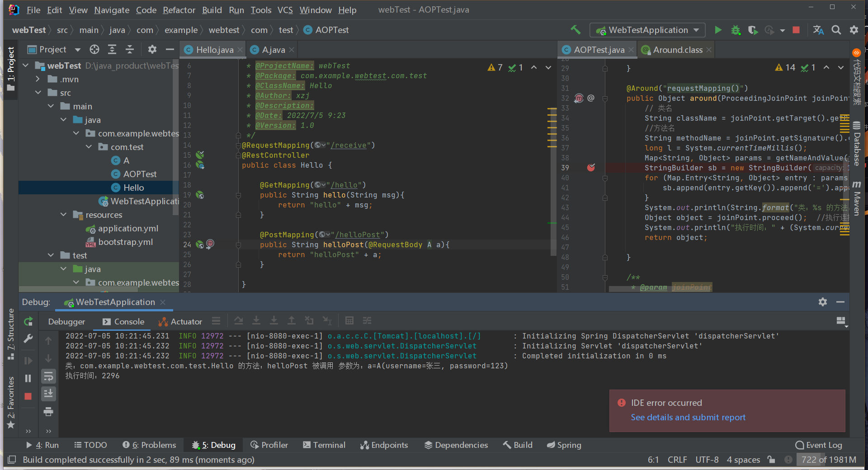Click See details and submit report link
The width and height of the screenshot is (868, 470).
point(688,417)
